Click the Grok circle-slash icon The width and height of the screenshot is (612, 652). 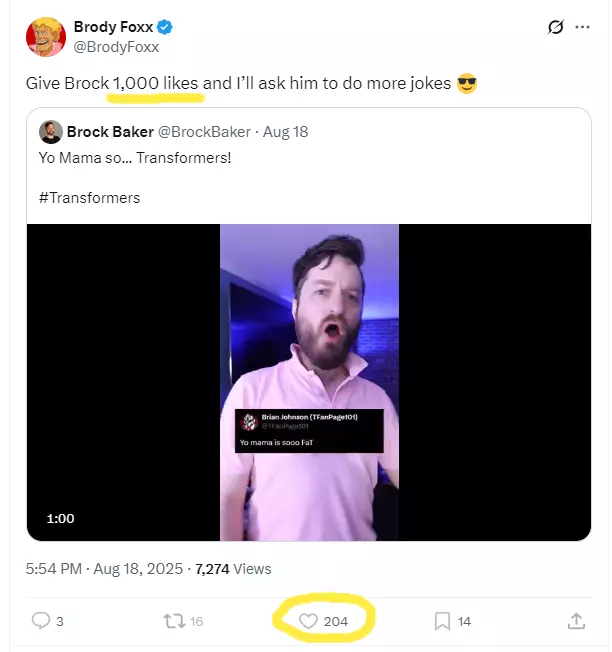555,28
